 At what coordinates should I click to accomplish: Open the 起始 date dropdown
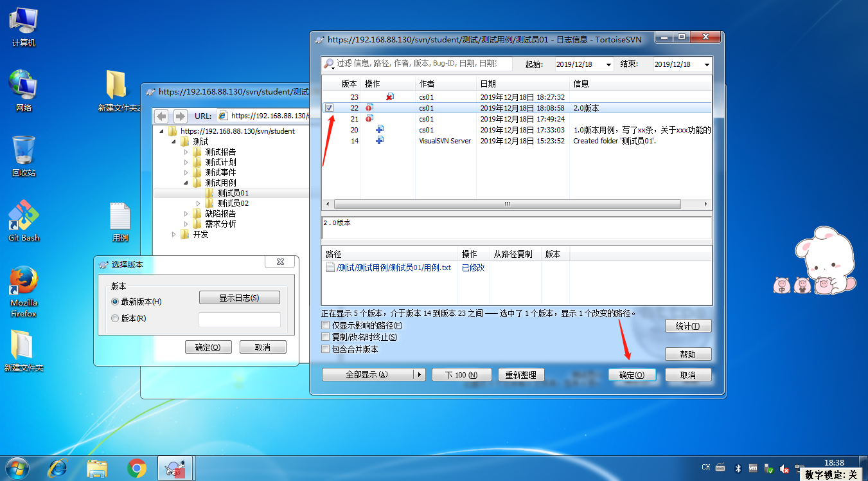pyautogui.click(x=608, y=64)
